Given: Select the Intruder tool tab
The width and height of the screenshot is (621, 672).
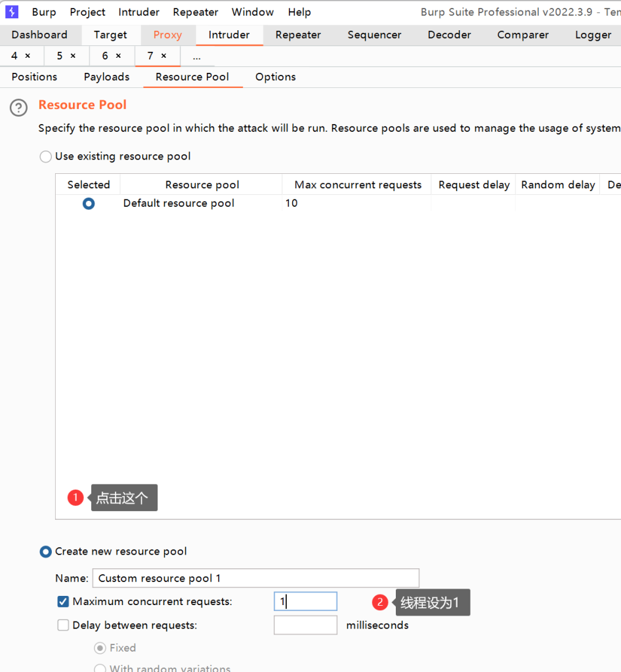Looking at the screenshot, I should [229, 35].
